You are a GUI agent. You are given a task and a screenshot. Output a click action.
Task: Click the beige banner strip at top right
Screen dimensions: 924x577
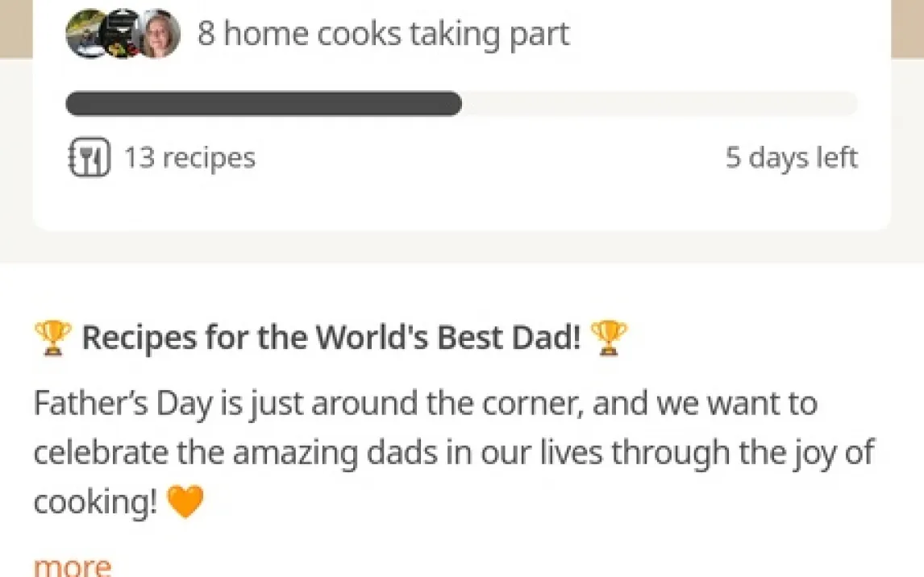908,28
